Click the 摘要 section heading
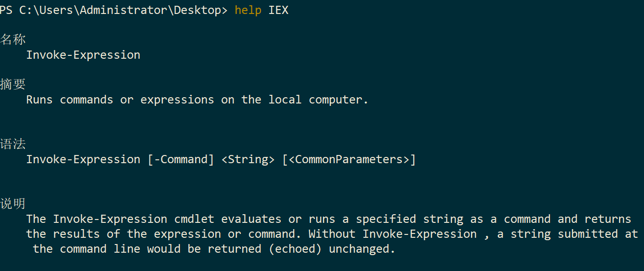This screenshot has width=644, height=271. (x=13, y=85)
